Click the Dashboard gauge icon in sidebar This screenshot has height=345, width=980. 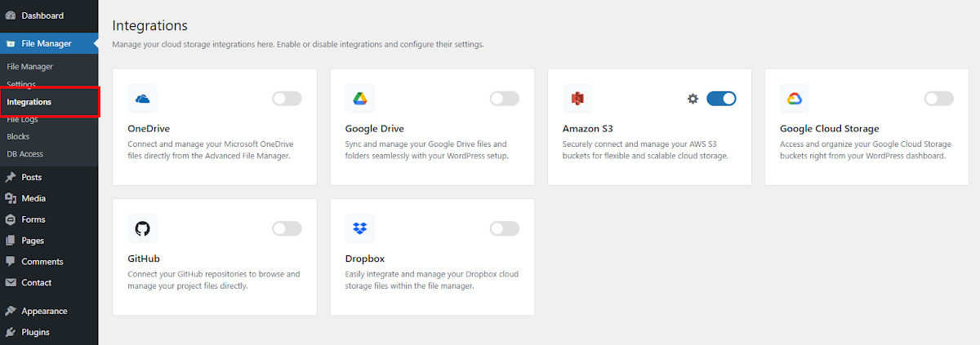point(11,15)
